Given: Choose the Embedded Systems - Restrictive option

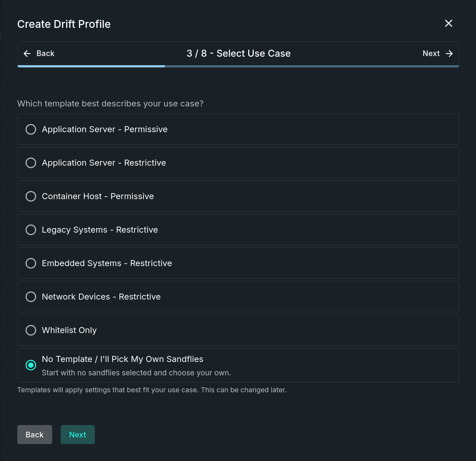Looking at the screenshot, I should coord(31,263).
